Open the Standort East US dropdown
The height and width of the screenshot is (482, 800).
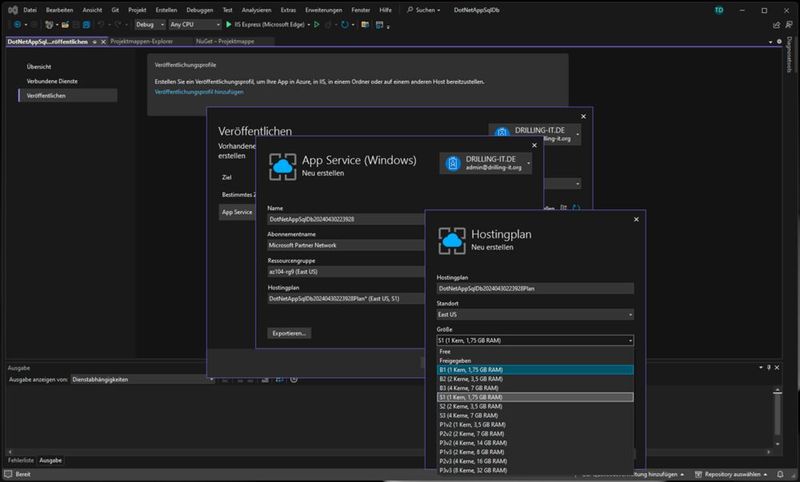coord(535,315)
